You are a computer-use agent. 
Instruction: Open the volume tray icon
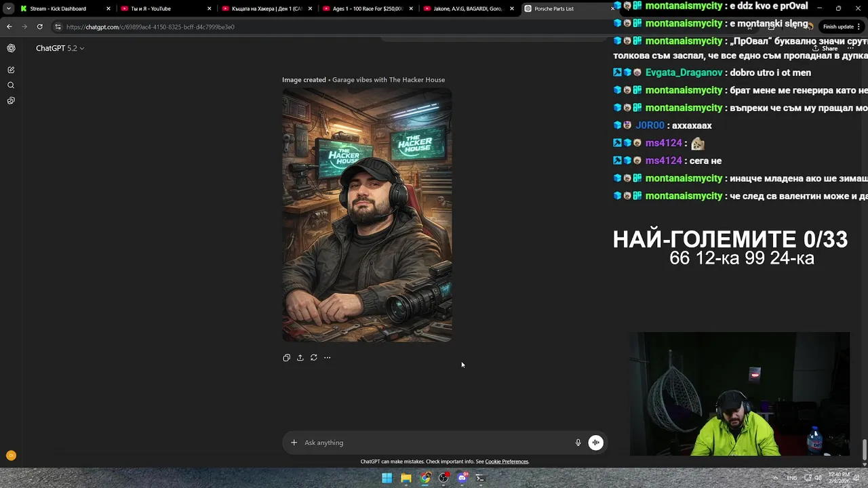coord(818,478)
